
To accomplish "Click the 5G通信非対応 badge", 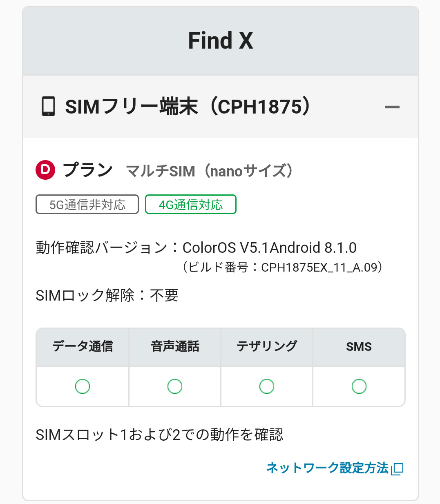I will tap(87, 204).
